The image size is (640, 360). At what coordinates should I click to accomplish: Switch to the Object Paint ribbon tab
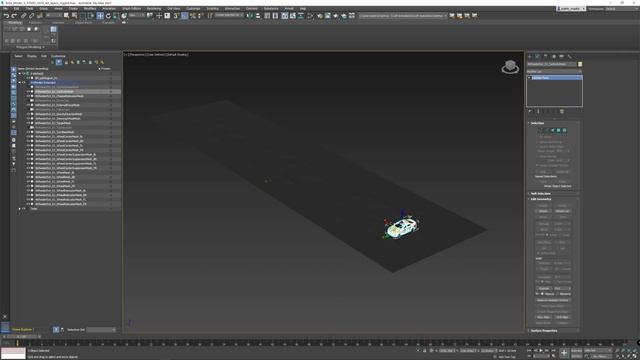click(x=83, y=23)
